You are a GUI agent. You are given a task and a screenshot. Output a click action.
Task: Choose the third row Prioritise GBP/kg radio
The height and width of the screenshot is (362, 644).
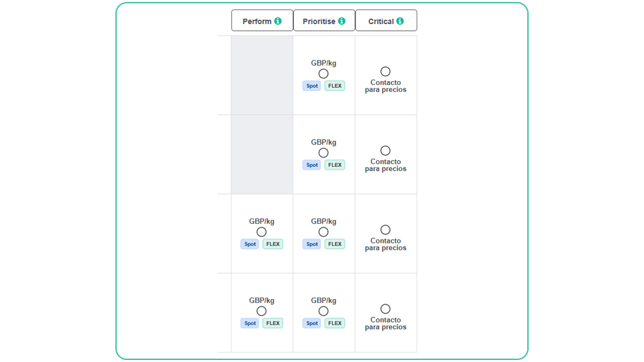[x=323, y=233]
